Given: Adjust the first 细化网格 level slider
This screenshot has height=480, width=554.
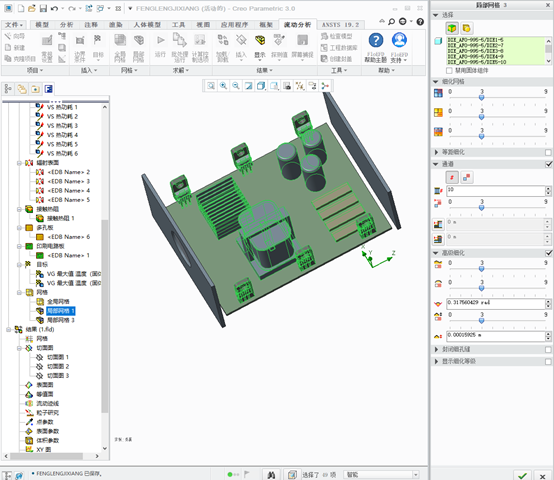Looking at the screenshot, I should pyautogui.click(x=481, y=97).
